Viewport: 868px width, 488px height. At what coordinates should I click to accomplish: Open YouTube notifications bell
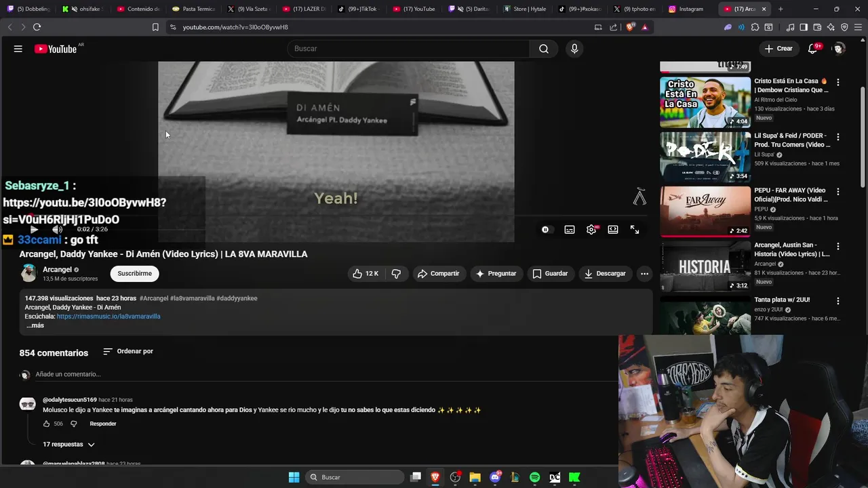[x=812, y=49]
